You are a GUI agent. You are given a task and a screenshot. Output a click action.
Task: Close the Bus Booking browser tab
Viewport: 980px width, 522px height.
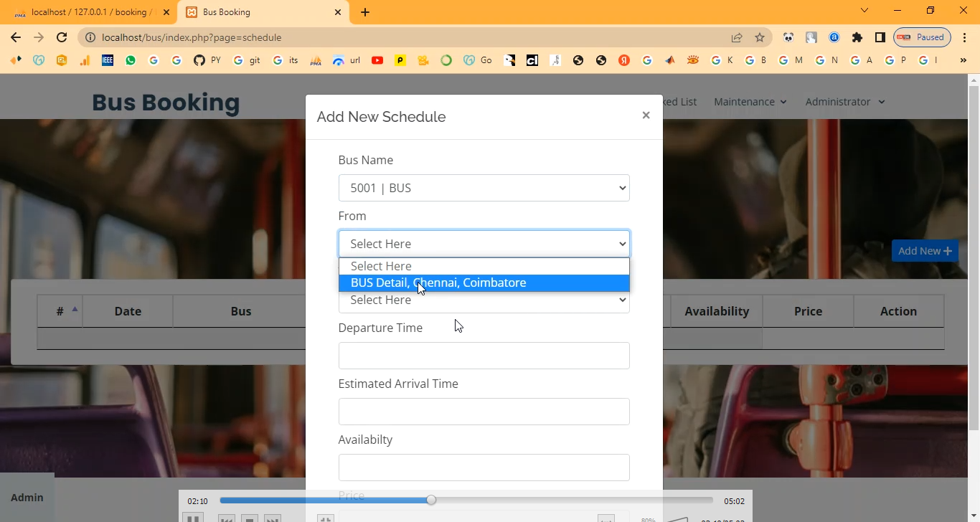pos(338,12)
